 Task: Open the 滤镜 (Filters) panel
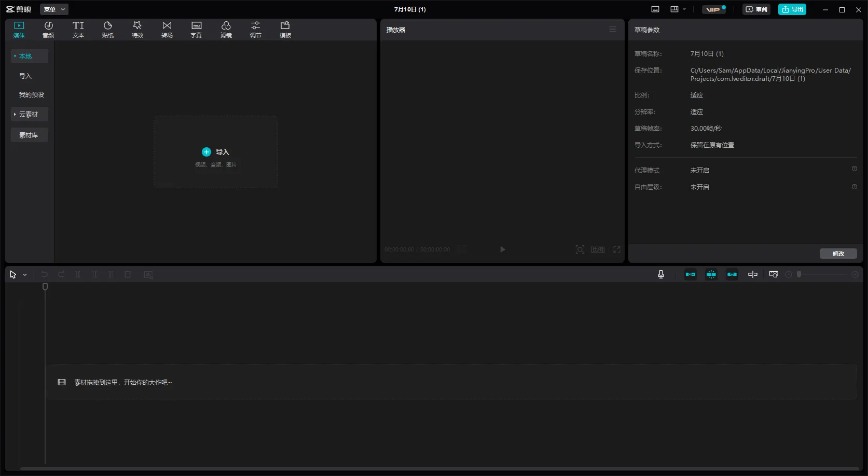226,30
